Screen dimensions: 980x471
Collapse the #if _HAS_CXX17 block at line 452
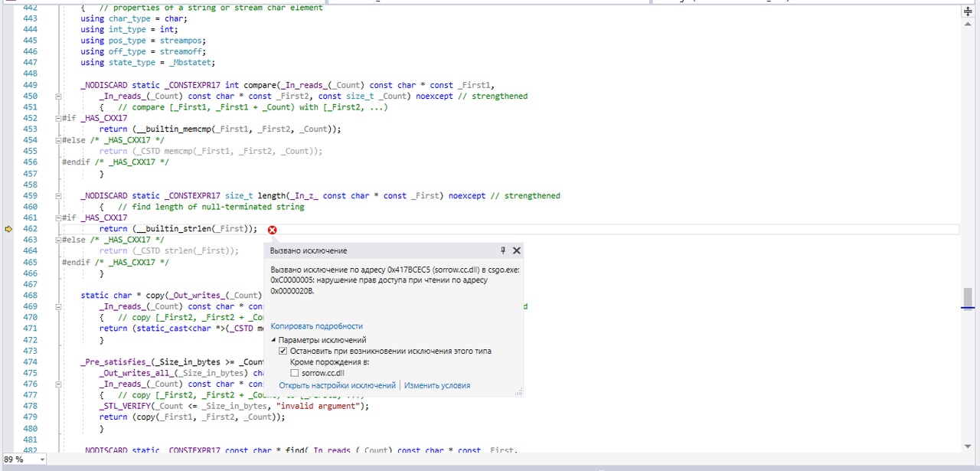(58, 118)
